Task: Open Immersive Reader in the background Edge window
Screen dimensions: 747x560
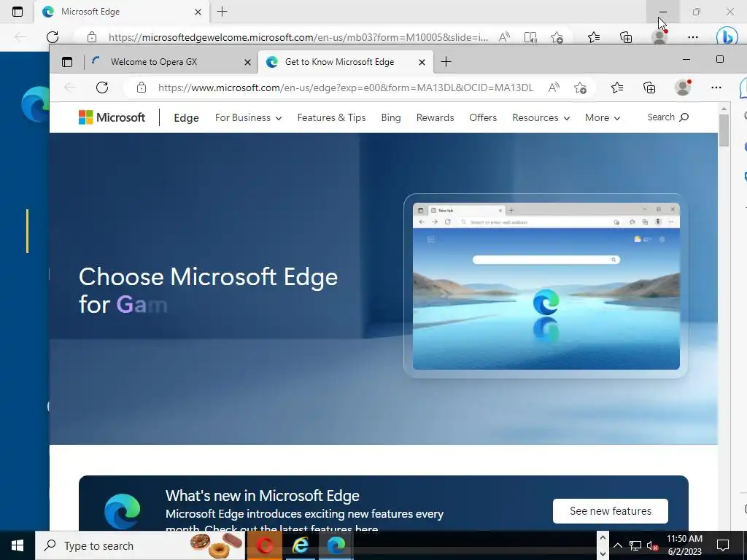Action: 530,37
